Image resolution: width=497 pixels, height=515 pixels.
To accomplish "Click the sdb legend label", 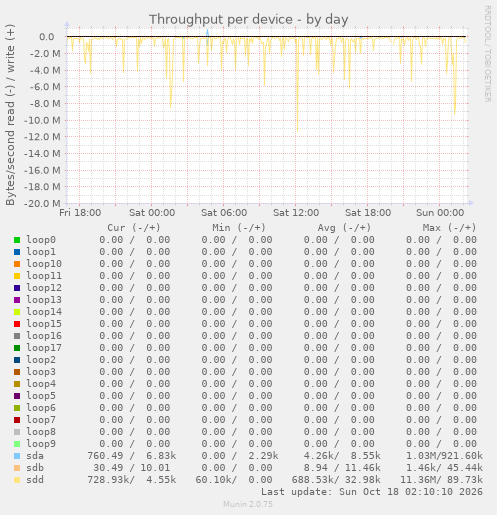I will tap(35, 468).
